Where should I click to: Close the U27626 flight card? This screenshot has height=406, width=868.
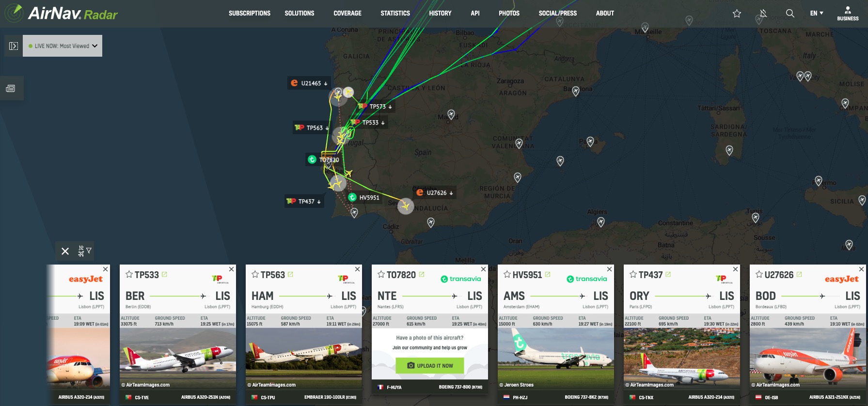861,269
